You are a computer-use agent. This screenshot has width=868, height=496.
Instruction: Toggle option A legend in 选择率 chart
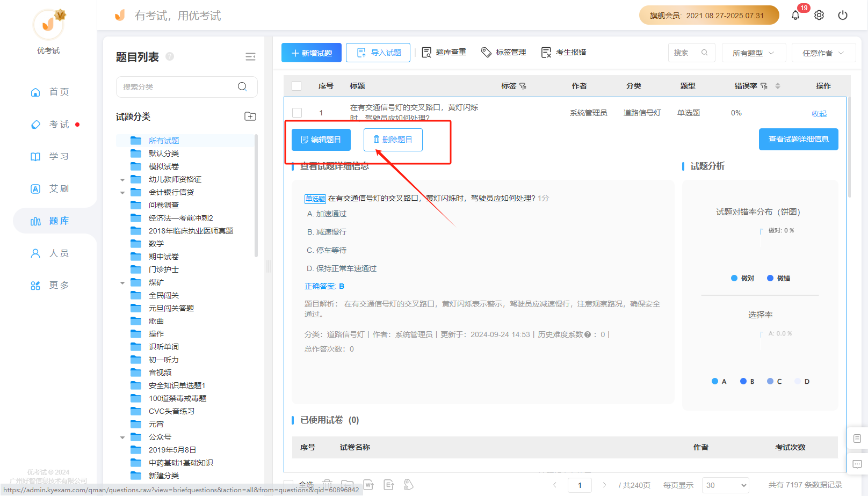719,381
